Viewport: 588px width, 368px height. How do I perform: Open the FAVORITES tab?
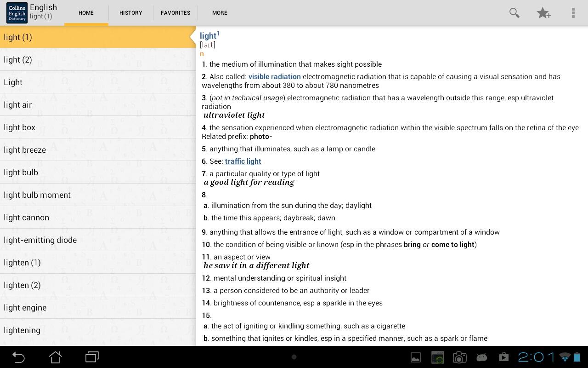coord(175,13)
